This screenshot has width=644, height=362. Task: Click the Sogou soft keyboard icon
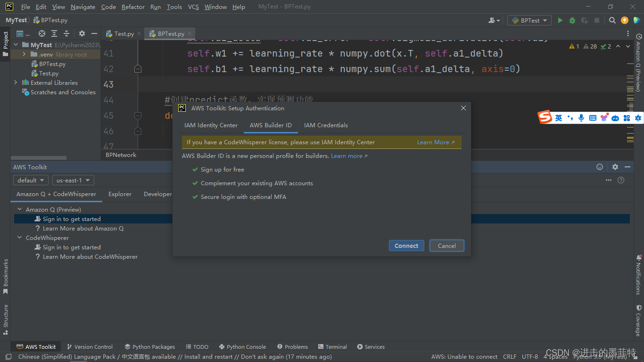tap(593, 118)
